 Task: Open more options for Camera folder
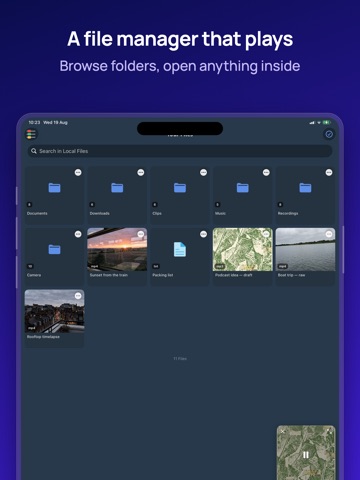click(x=78, y=234)
